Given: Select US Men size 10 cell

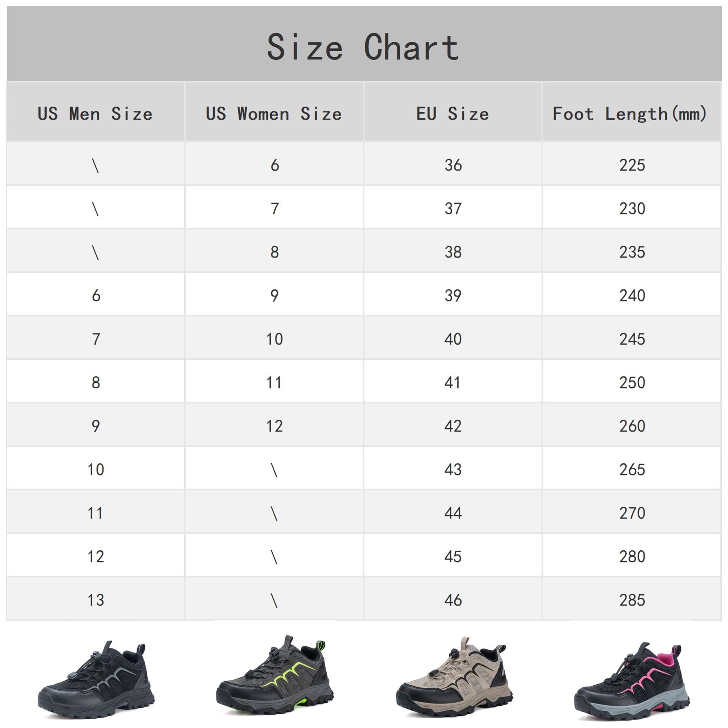Looking at the screenshot, I should pos(96,469).
